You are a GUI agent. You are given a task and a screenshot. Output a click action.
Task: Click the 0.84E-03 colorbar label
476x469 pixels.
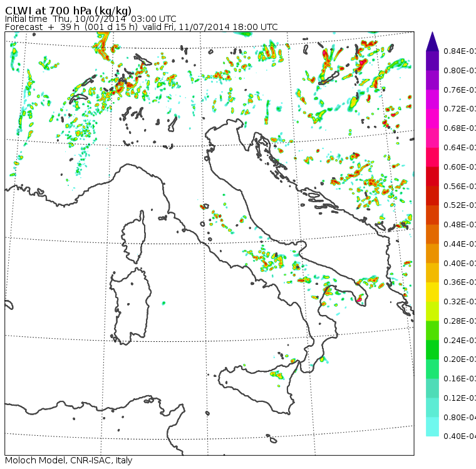point(460,51)
